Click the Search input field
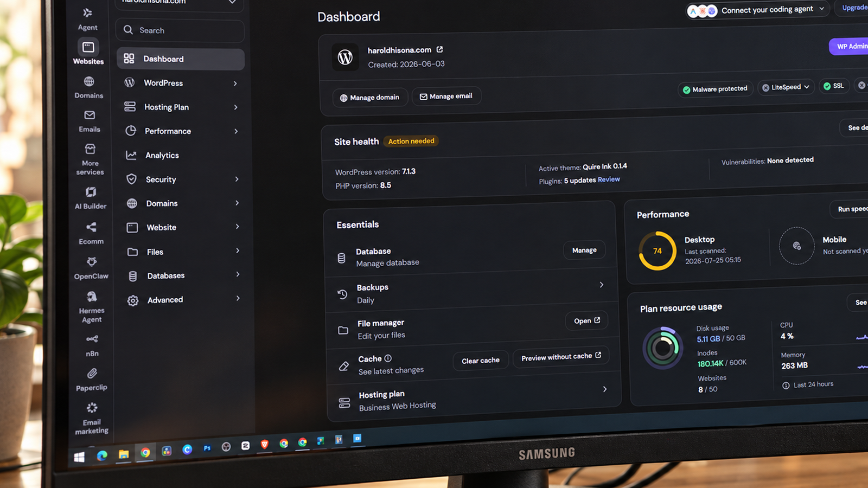 tap(180, 30)
